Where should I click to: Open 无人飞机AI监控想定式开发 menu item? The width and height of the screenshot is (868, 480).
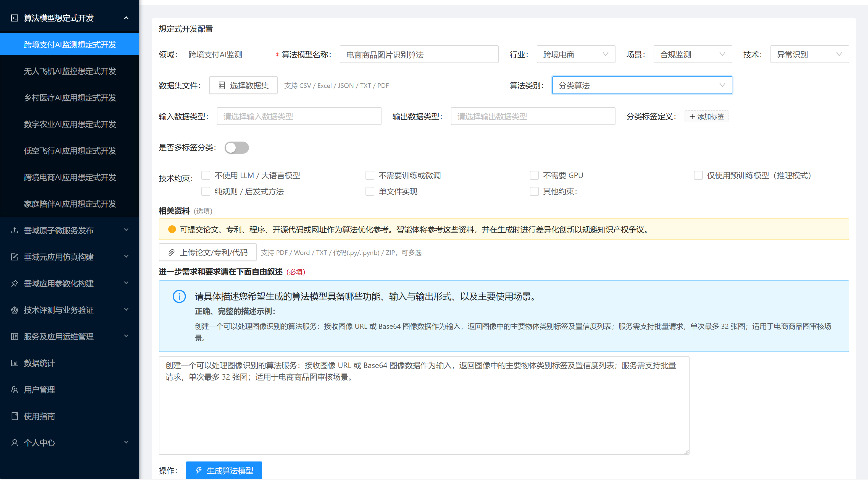click(69, 71)
